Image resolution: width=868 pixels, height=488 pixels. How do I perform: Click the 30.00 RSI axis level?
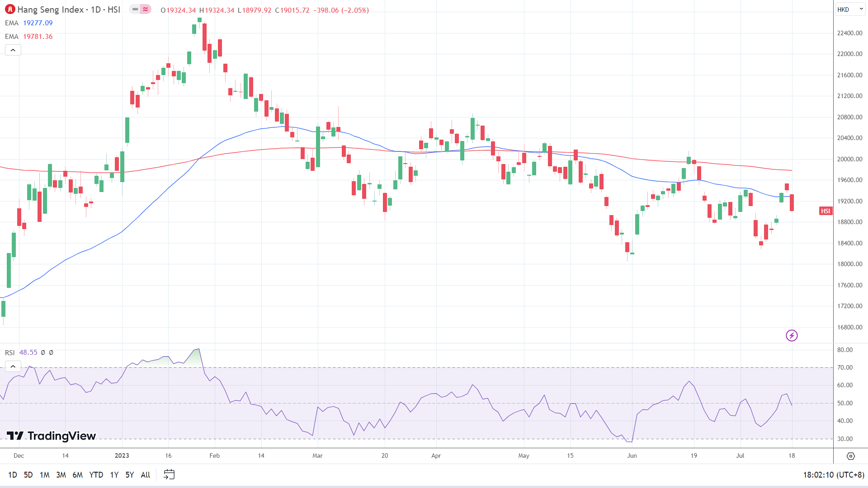[x=844, y=439]
